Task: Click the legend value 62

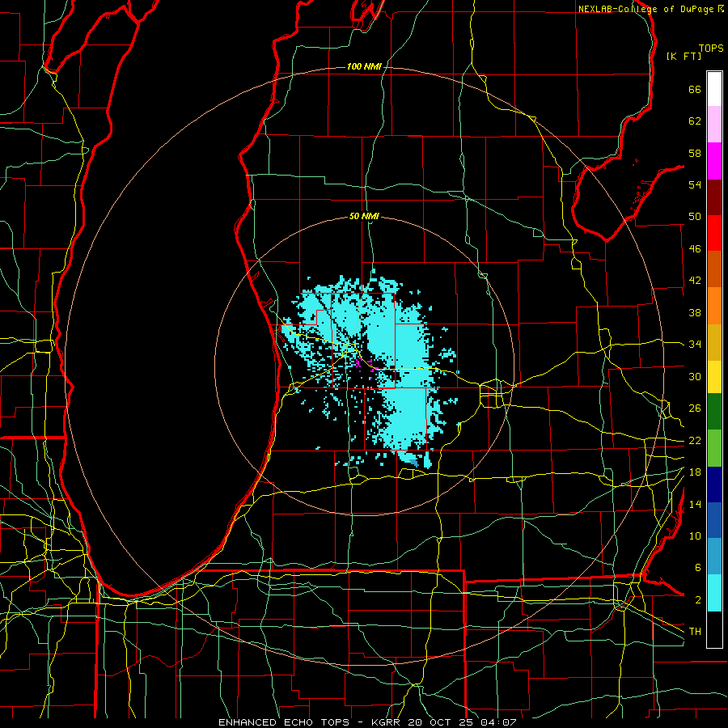Action: tap(695, 121)
